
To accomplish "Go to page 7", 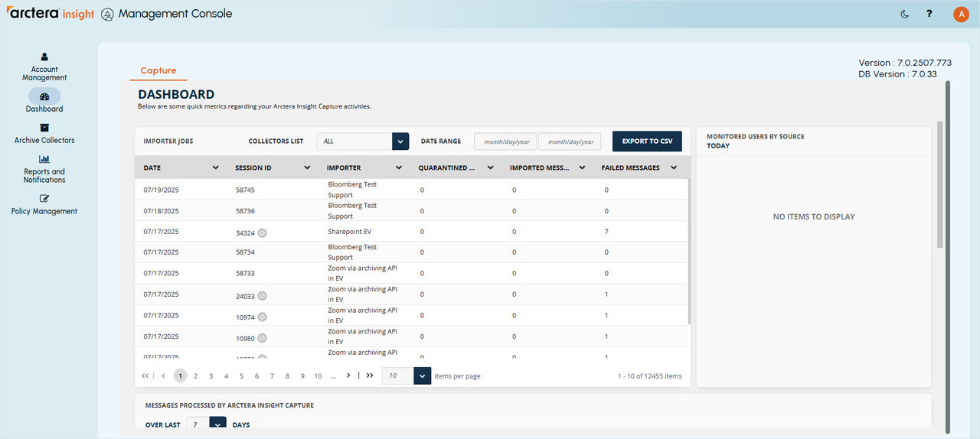I will click(272, 376).
